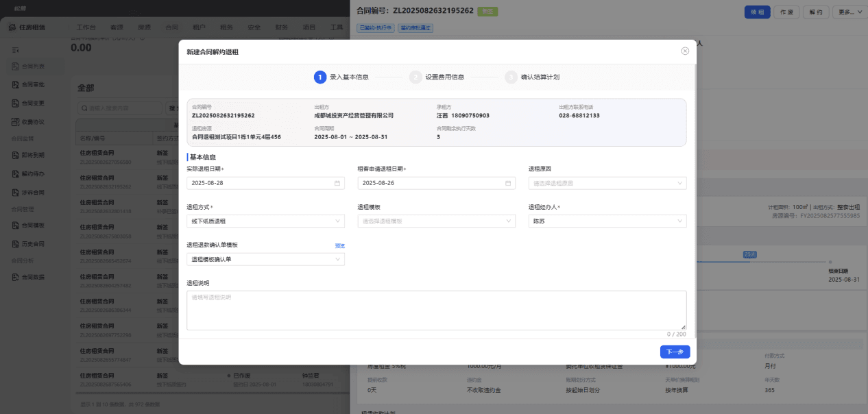The width and height of the screenshot is (868, 414).
Task: Click the 合同变更 sidebar icon
Action: 16,103
